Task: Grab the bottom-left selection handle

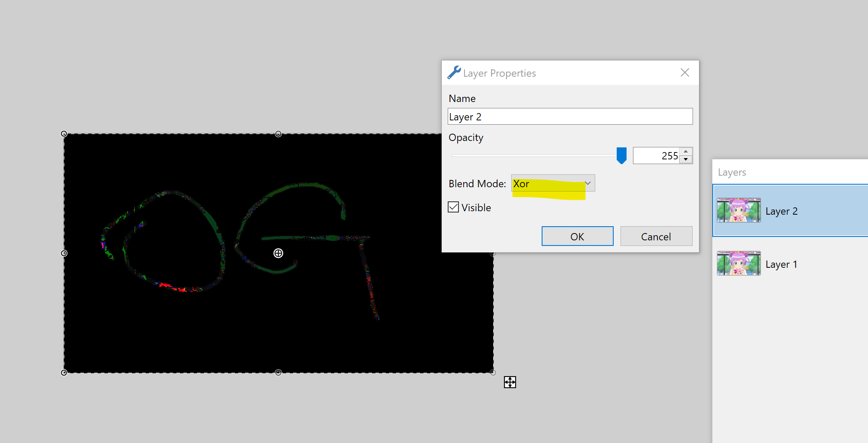Action: (x=64, y=373)
